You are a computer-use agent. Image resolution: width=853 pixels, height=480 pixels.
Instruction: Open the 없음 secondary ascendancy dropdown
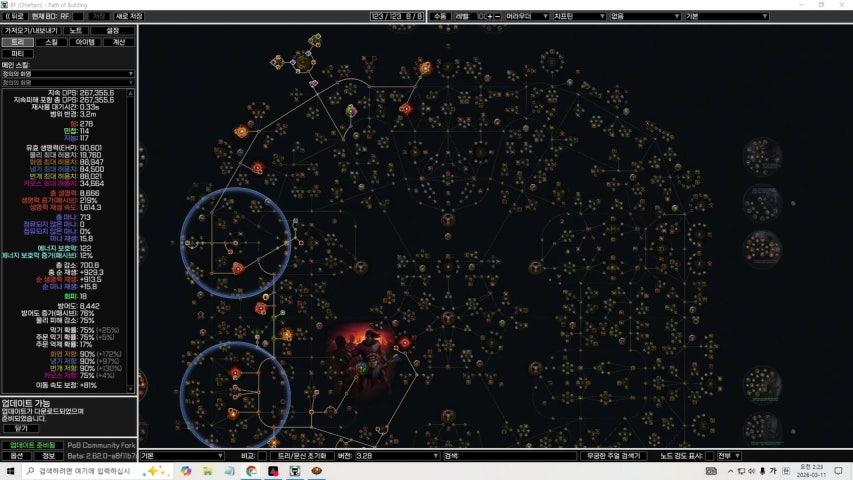pyautogui.click(x=645, y=16)
